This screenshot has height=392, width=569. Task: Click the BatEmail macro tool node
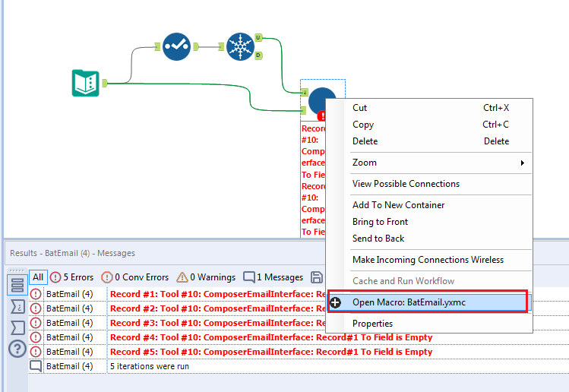[321, 100]
